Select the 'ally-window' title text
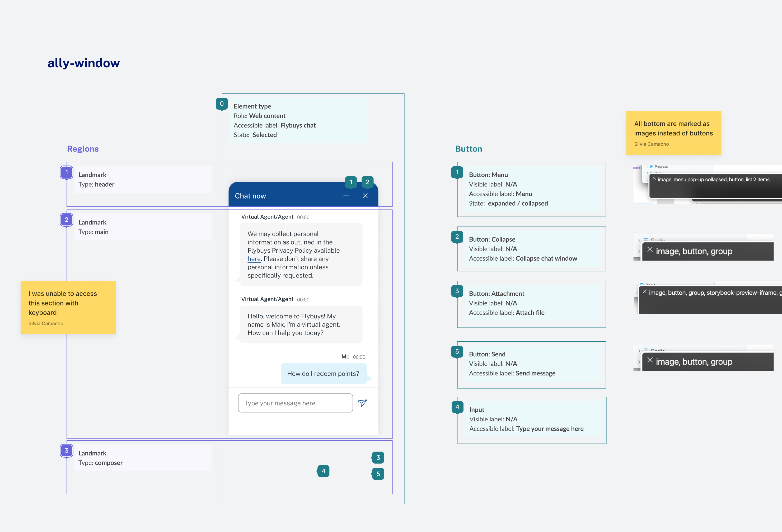 tap(84, 63)
